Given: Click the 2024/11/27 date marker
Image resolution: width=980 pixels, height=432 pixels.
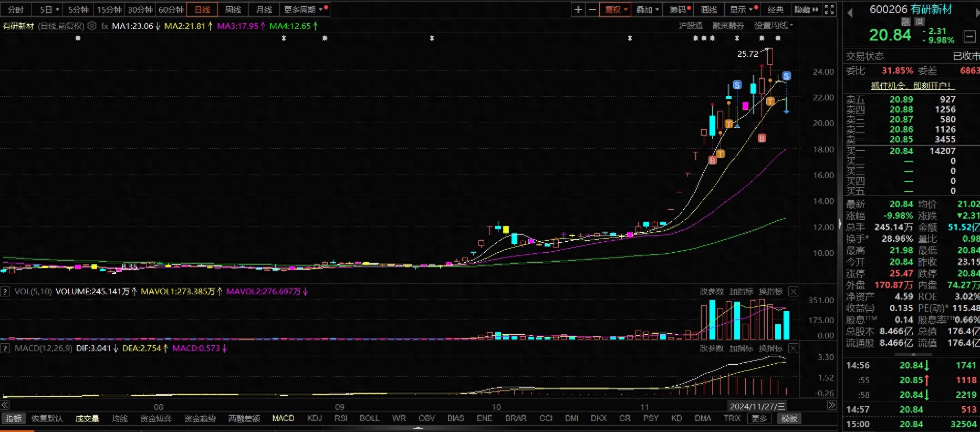Looking at the screenshot, I should (x=757, y=406).
